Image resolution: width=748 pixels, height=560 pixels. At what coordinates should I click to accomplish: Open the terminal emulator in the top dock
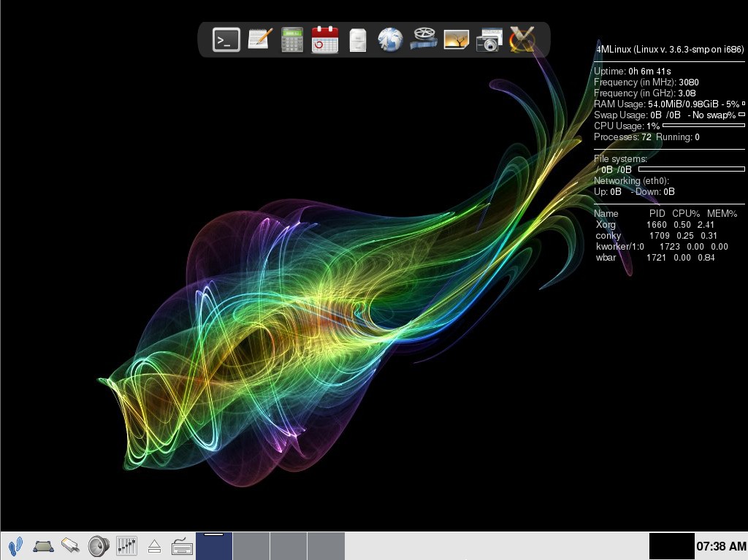tap(226, 40)
